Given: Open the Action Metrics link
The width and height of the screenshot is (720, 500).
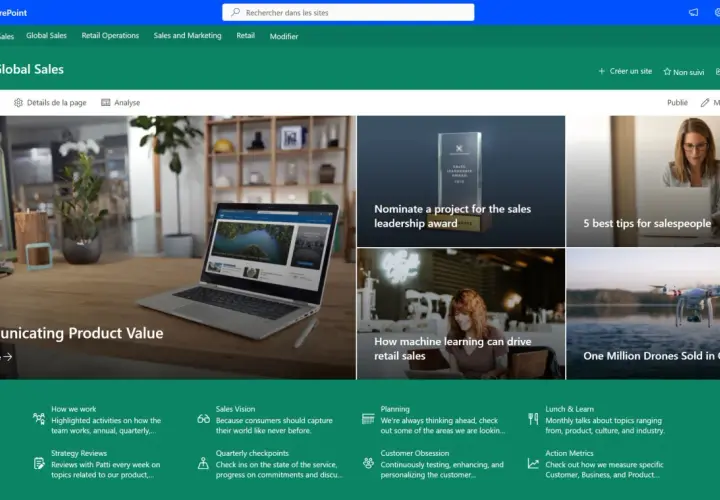Looking at the screenshot, I should pos(569,453).
